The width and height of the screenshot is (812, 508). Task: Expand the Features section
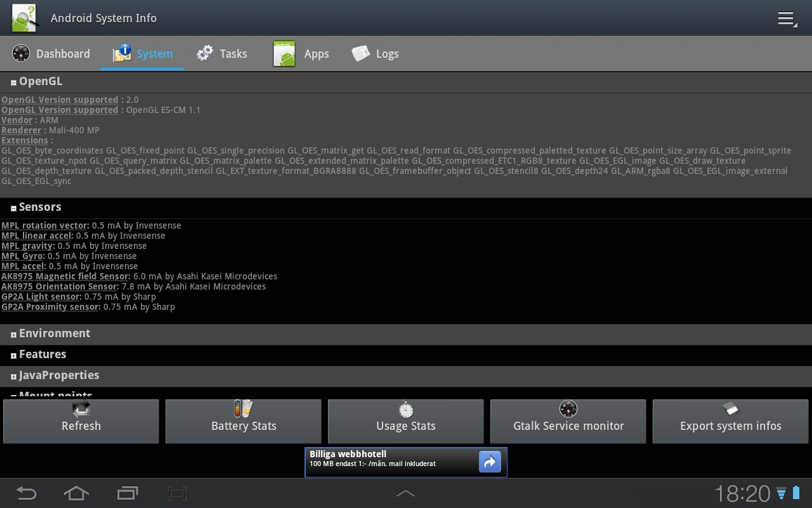pos(406,354)
